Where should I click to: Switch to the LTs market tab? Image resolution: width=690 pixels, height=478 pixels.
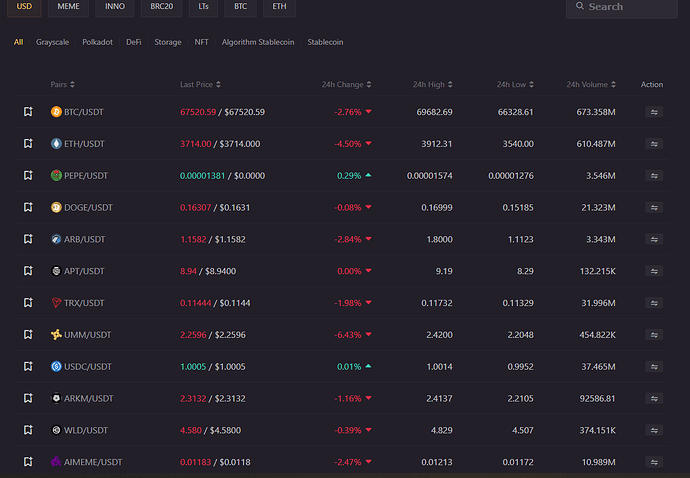tap(203, 7)
